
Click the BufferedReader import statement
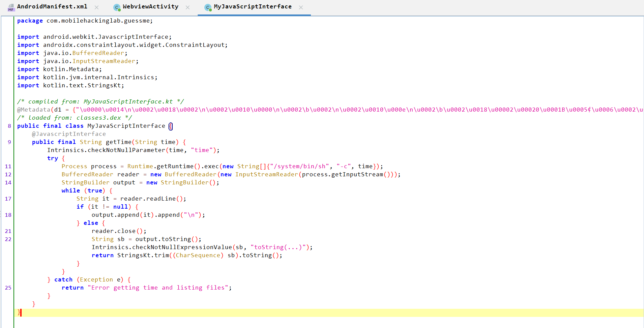72,53
